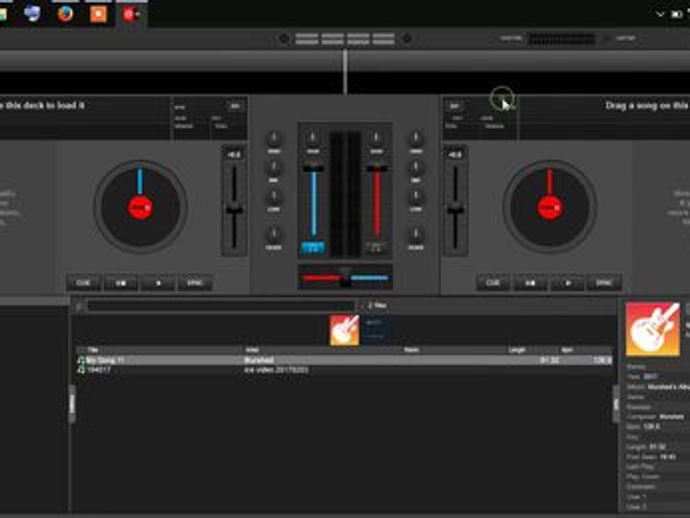The image size is (690, 518).
Task: Click the round button right of layout bars
Action: pos(407,39)
